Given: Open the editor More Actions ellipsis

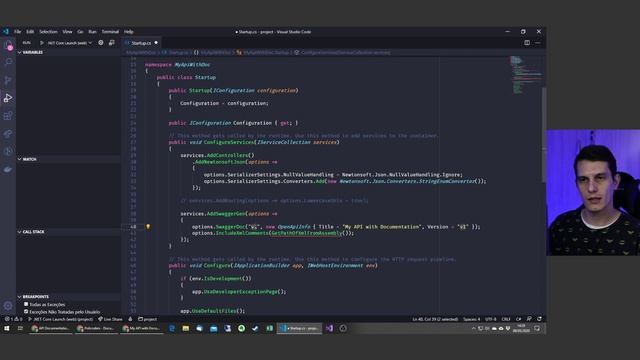Looking at the screenshot, I should point(538,43).
